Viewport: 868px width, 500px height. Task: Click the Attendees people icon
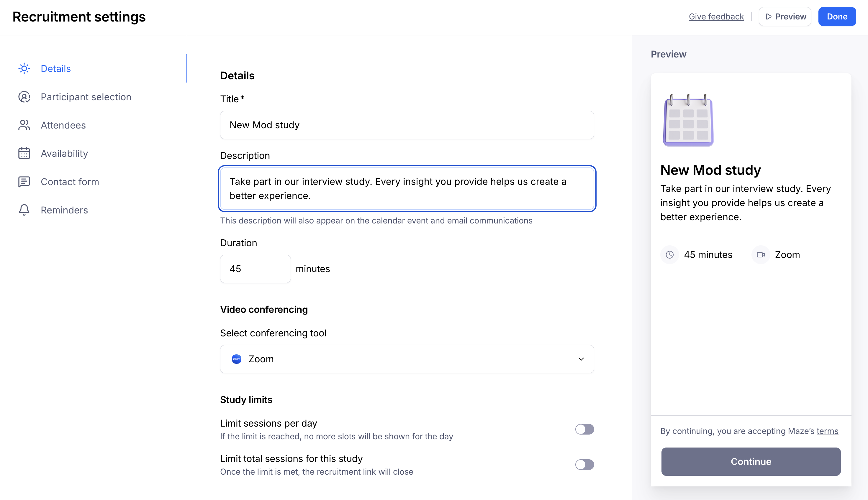24,125
